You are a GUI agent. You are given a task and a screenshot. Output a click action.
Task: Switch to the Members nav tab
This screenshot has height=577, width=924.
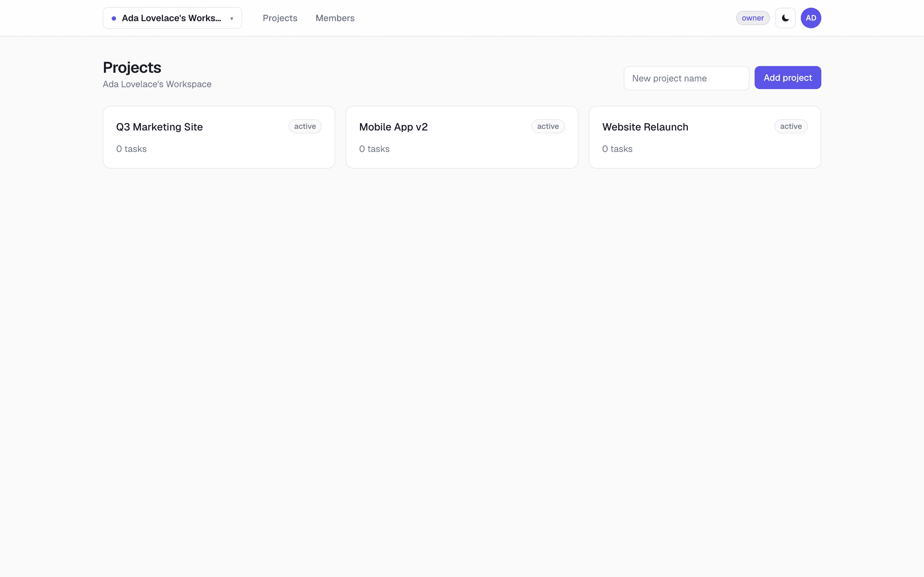coord(335,18)
